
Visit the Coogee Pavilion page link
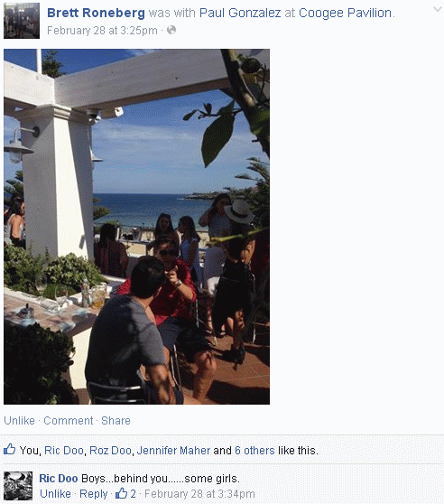pos(345,13)
